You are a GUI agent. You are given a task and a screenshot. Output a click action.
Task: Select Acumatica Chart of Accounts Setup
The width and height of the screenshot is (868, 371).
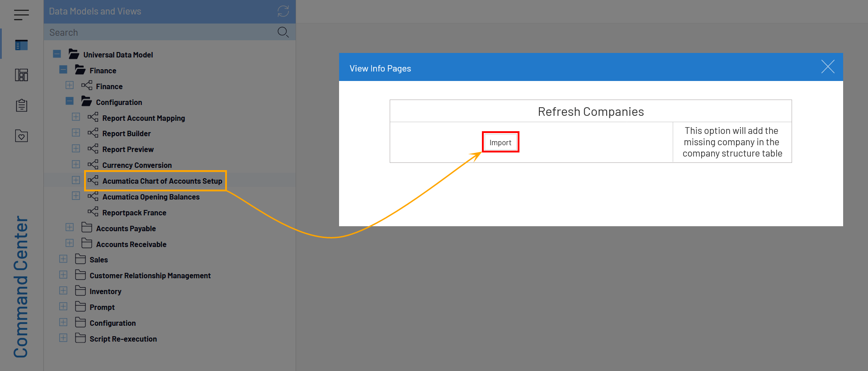(162, 181)
